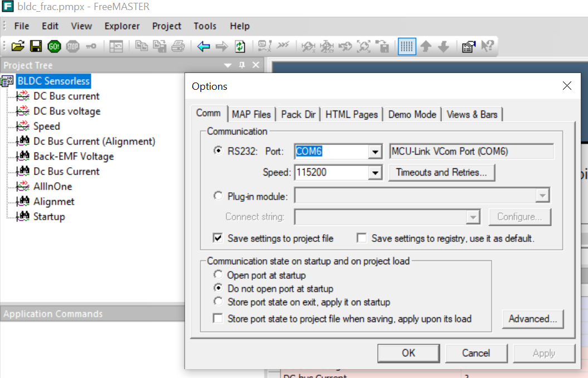This screenshot has width=588, height=378.
Task: Click the gray up arrow toolbar icon
Action: point(426,46)
